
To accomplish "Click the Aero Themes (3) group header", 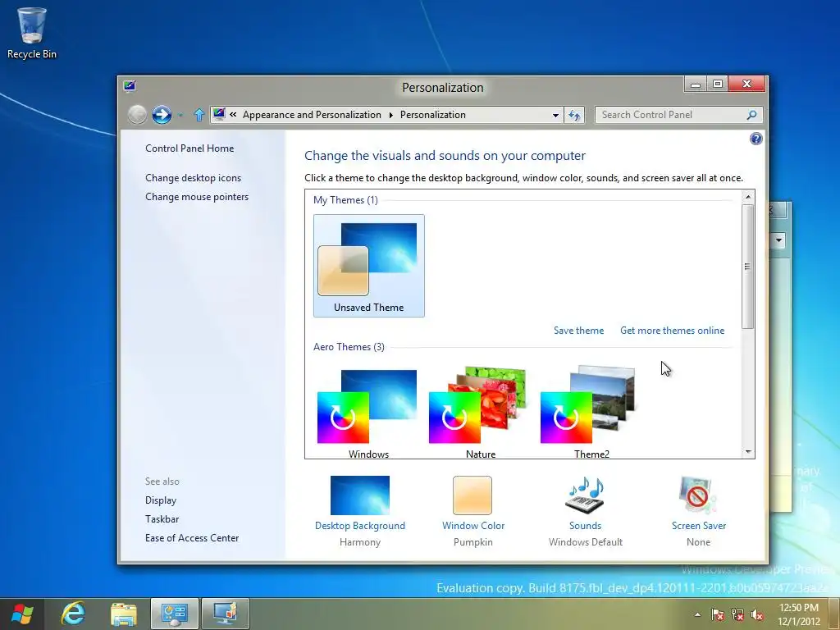I will (x=349, y=347).
